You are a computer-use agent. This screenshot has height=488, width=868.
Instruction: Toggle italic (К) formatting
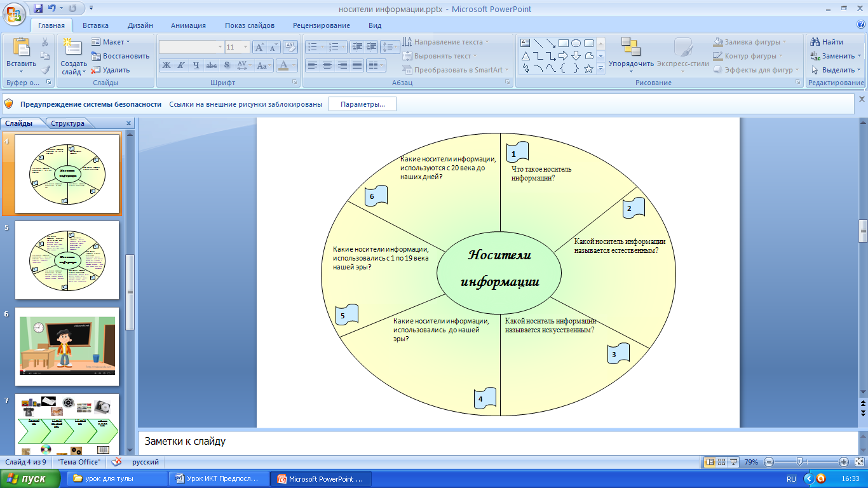tap(180, 65)
